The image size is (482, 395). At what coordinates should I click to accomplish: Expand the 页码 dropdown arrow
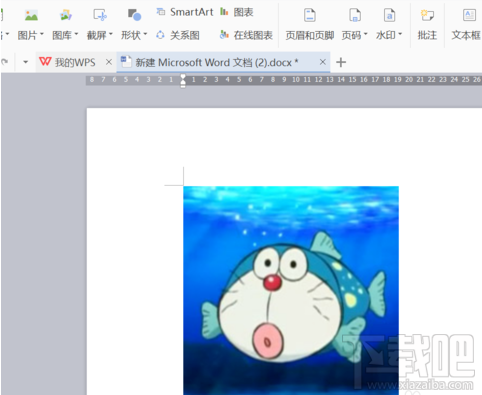366,34
